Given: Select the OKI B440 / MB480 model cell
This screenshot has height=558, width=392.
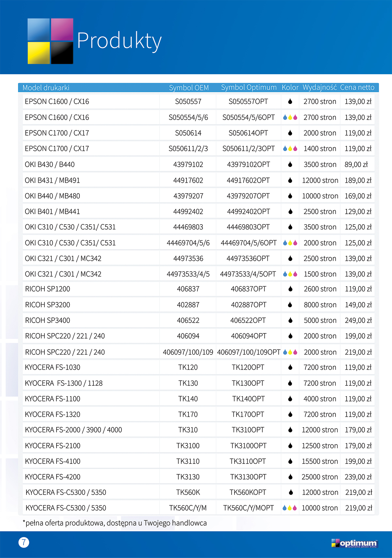Looking at the screenshot, I should pyautogui.click(x=91, y=196).
